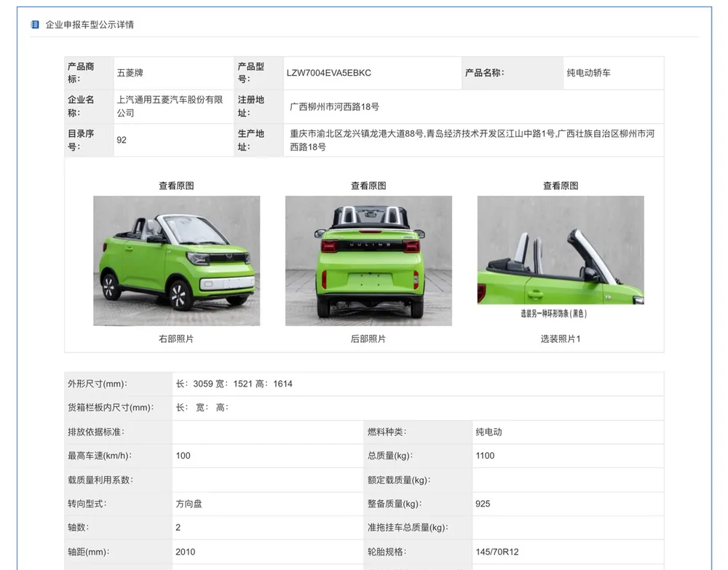Click empty cargo box dimensions value 长: 宽: 高:
The width and height of the screenshot is (728, 570).
click(x=202, y=408)
